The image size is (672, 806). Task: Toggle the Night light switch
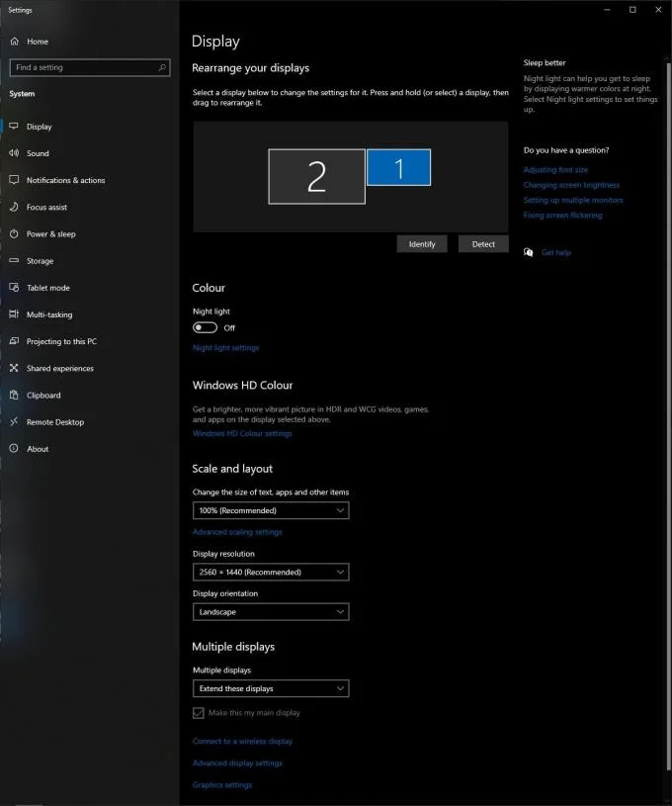pos(205,327)
